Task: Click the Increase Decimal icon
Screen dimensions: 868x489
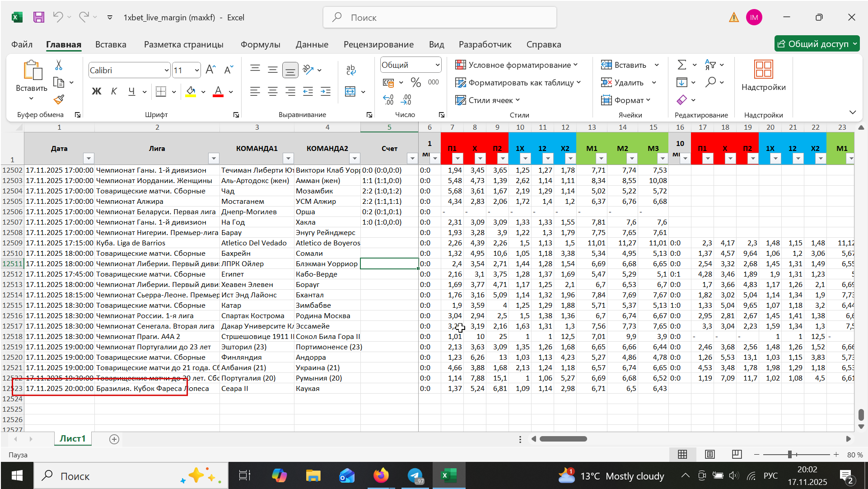Action: (388, 100)
